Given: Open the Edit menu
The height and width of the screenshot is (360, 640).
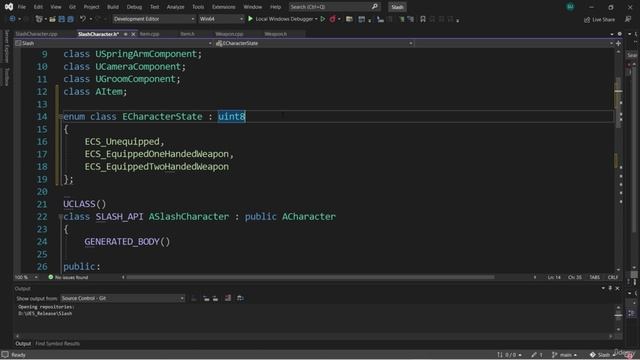Looking at the screenshot, I should [x=38, y=7].
